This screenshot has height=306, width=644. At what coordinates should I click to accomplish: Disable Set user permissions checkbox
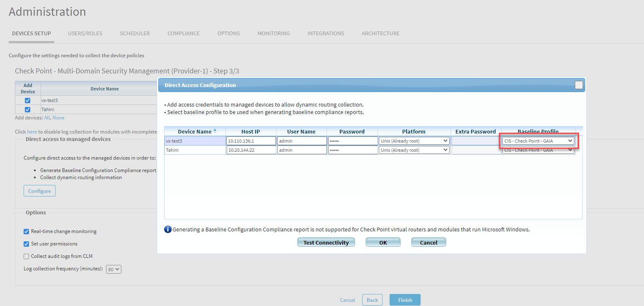pyautogui.click(x=27, y=244)
